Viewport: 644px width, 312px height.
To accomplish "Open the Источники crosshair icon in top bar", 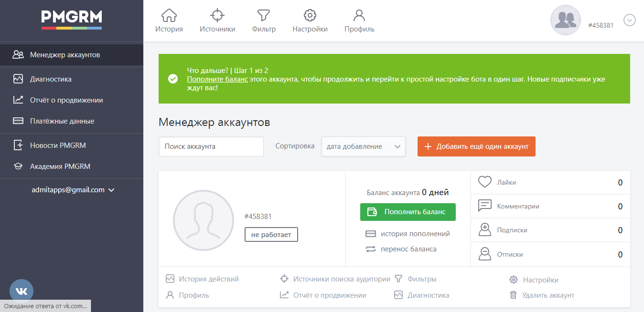I will tap(217, 15).
